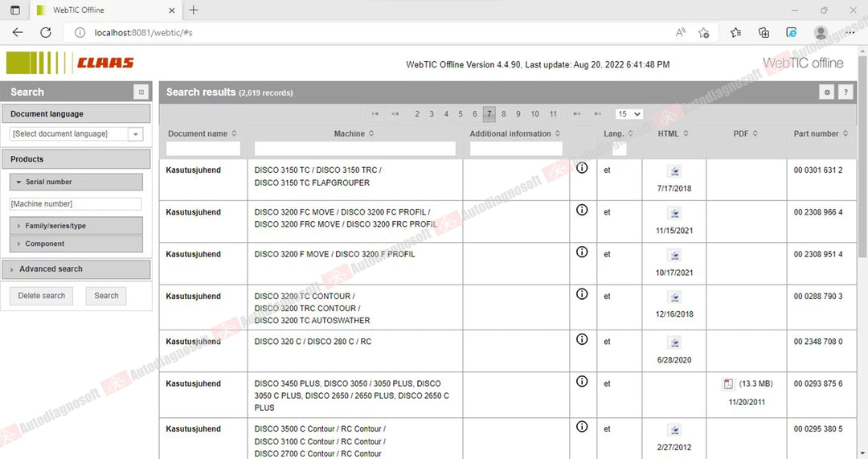Screen dimensions: 868x459
Task: Open HTML document dated 2/27/2012
Action: [674, 430]
